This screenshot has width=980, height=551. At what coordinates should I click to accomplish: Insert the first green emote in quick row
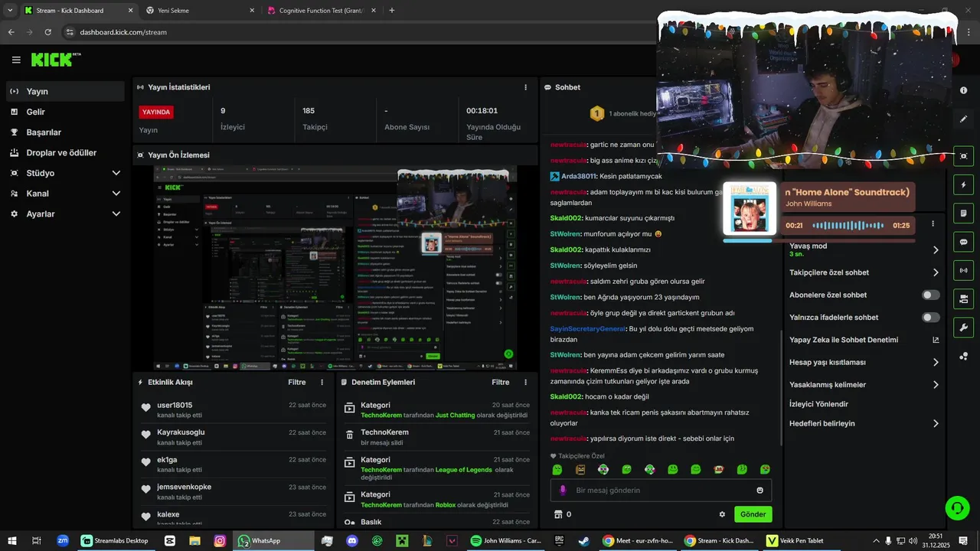[557, 469]
